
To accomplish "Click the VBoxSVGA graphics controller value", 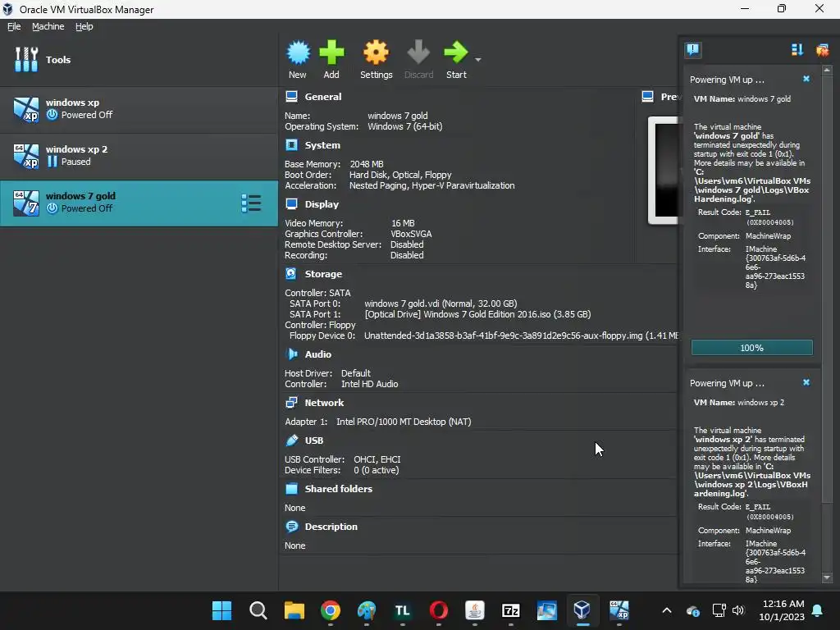I will (x=411, y=234).
